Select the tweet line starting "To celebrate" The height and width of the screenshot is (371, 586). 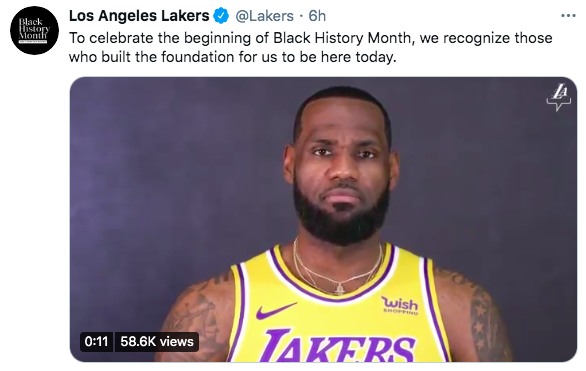(311, 38)
